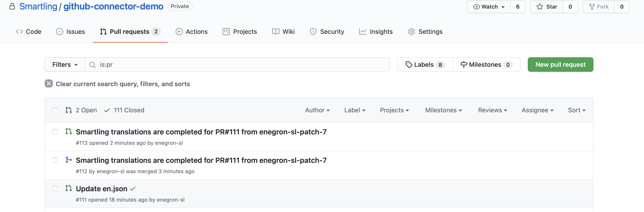Open the Filters dropdown
644x212 pixels.
tap(65, 65)
